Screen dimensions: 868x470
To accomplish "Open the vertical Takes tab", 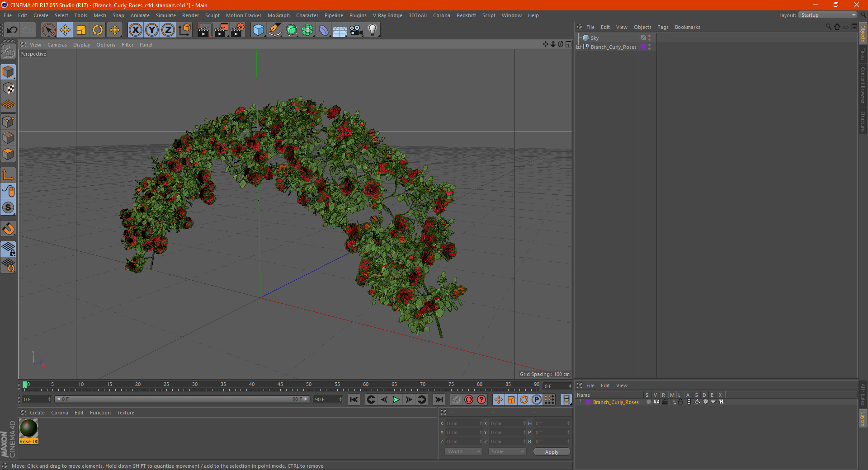I will [863, 54].
